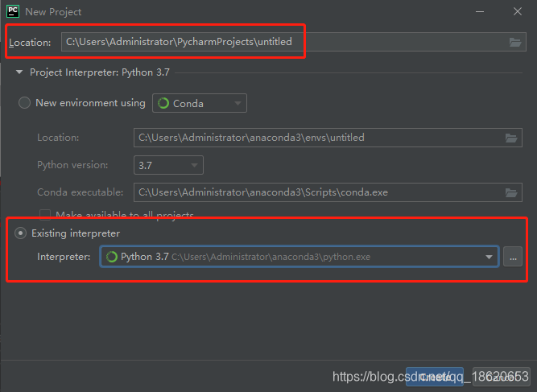537x392 pixels.
Task: Browse folder for project Location field
Action: [514, 42]
